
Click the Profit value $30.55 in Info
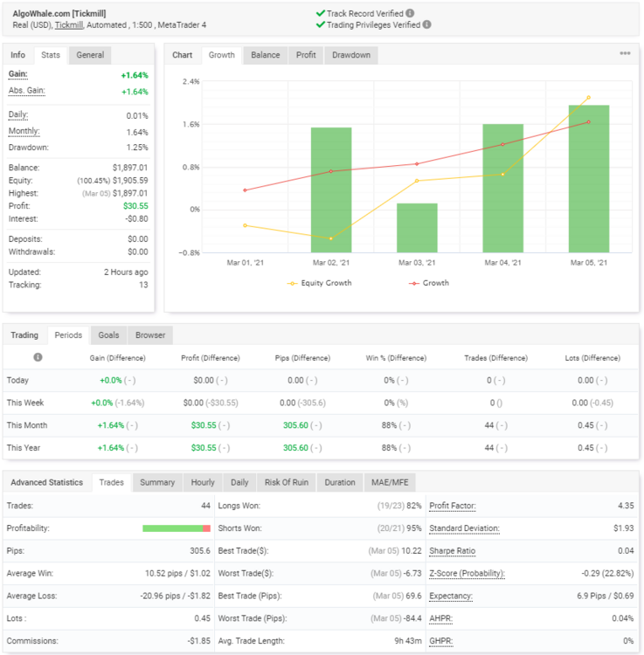(x=135, y=206)
